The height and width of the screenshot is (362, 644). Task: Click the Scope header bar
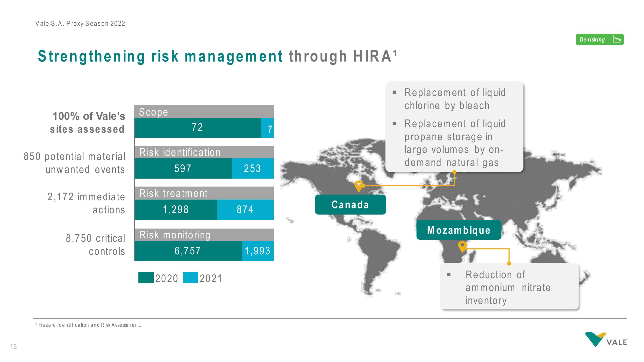click(x=204, y=112)
